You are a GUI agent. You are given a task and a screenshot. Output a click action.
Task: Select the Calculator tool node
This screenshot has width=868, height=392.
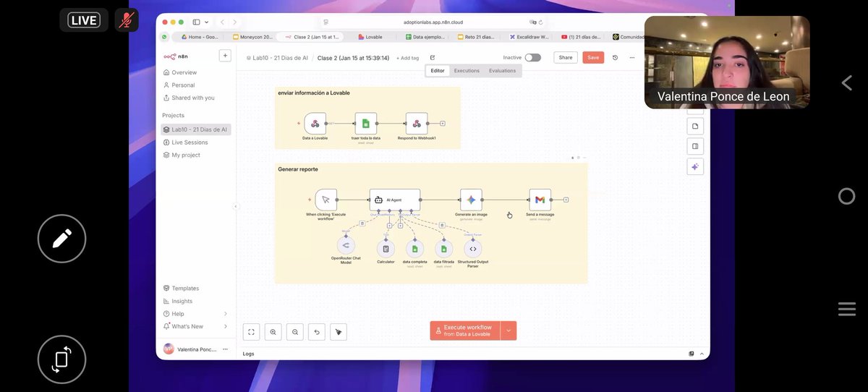386,248
